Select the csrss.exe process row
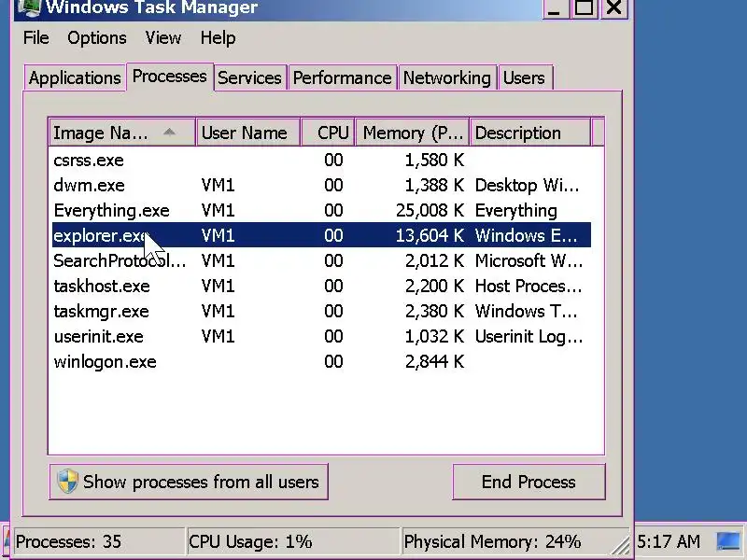Image resolution: width=747 pixels, height=560 pixels. (x=321, y=160)
